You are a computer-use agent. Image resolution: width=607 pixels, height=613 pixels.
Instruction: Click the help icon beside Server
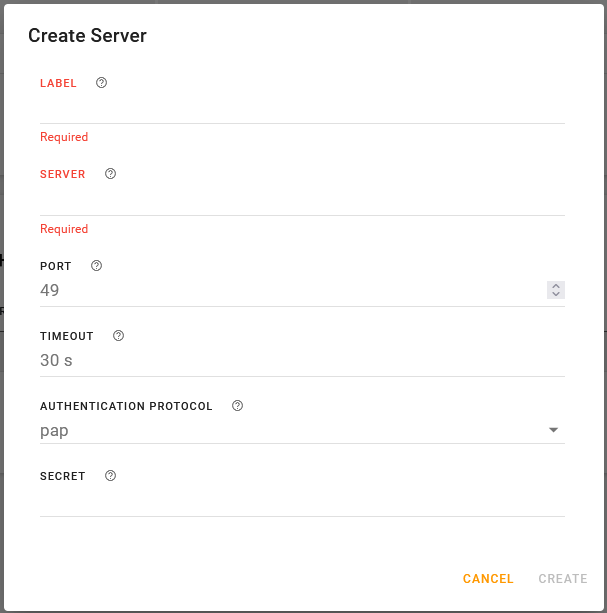click(110, 173)
